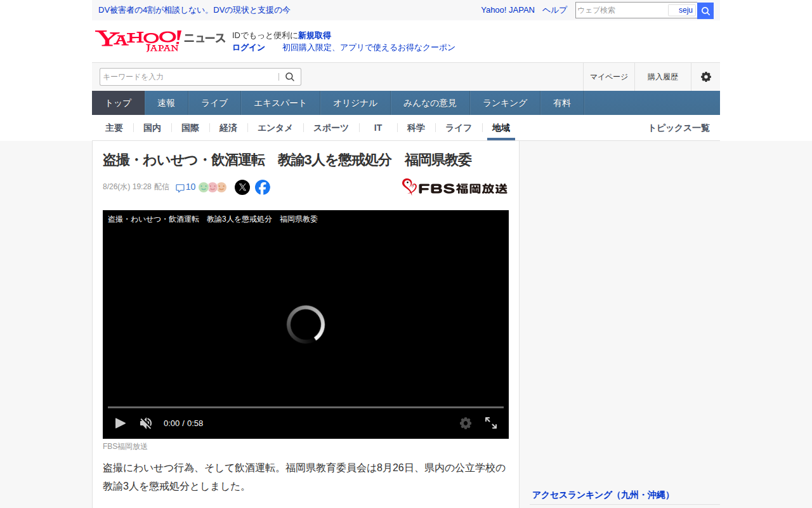Click the video time 0:00 / 0:58
Screen dimensions: 812x508
click(x=183, y=423)
